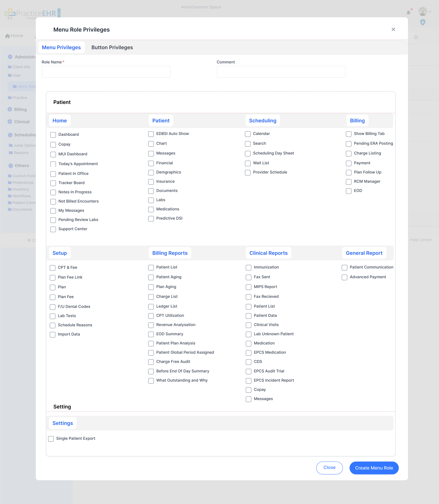Check Single Patient Export
Screen dimensions: 439x504
click(x=51, y=439)
